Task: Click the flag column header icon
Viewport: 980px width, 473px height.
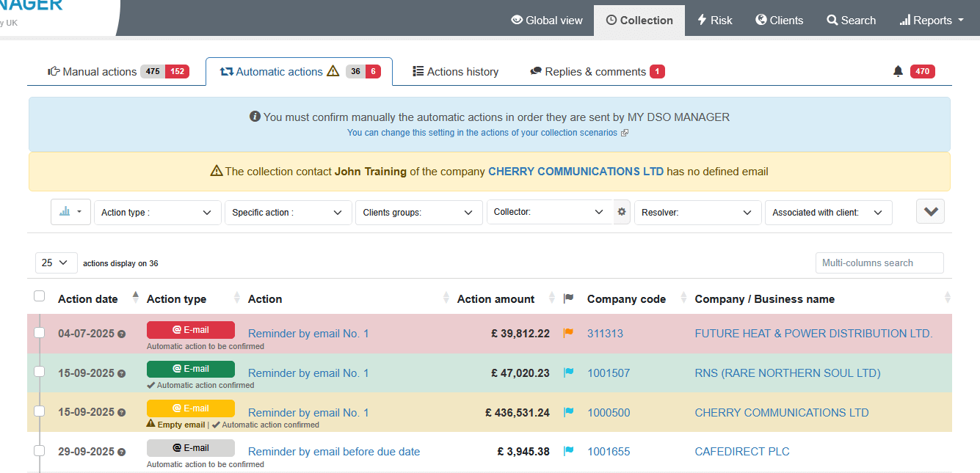Action: (567, 298)
